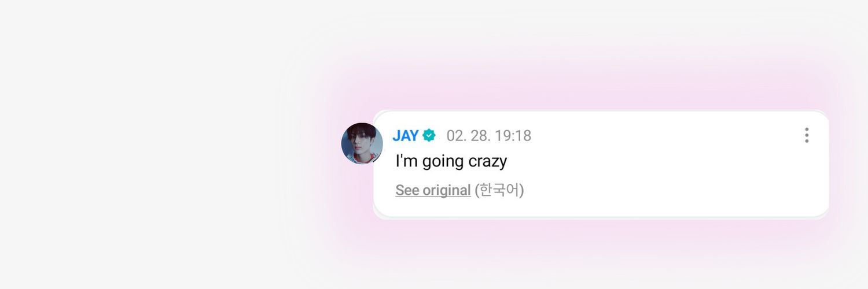The image size is (868, 289).
Task: Click the checkmark inside the verified badge
Action: point(429,136)
